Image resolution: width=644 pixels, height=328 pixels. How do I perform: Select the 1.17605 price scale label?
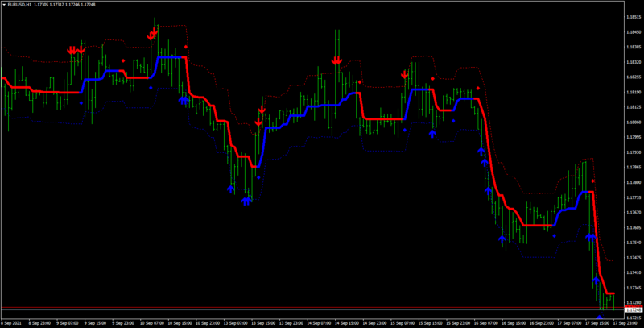click(634, 227)
